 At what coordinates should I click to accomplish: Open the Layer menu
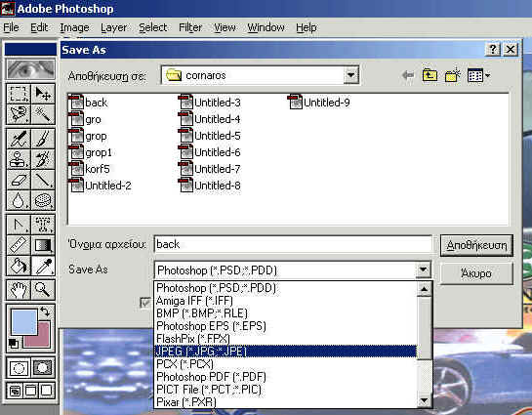click(113, 27)
